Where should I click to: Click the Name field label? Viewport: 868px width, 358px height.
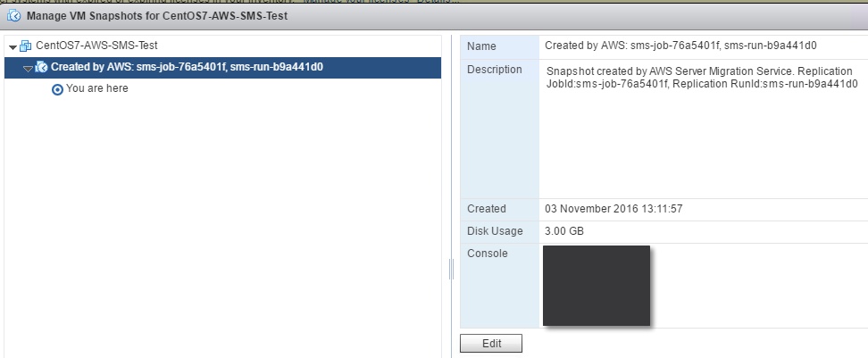481,46
